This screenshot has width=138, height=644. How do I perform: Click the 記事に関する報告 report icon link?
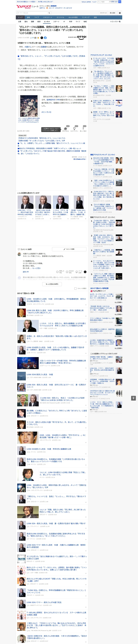pos(23,131)
